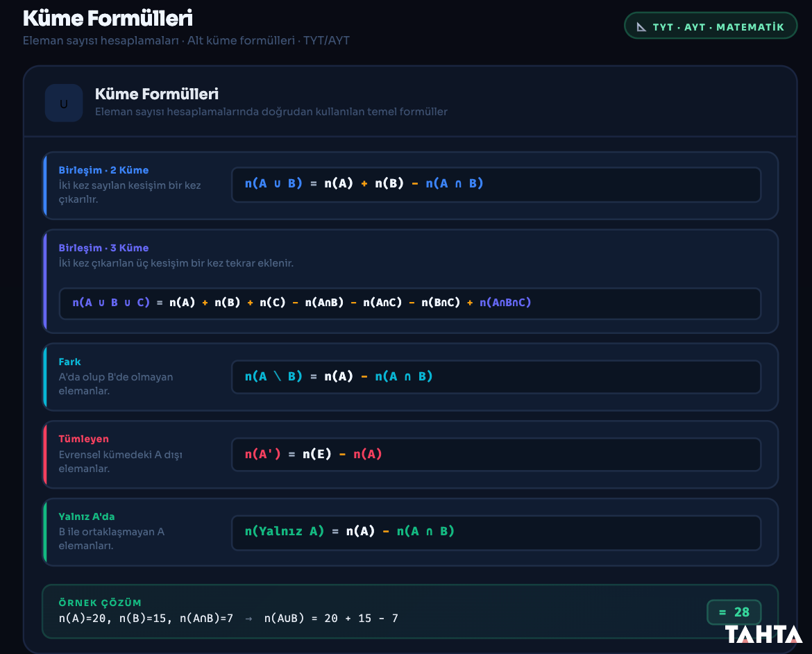Open the Birleşim · 2 Küme card title
Viewport: 812px width, 654px height.
pos(103,170)
